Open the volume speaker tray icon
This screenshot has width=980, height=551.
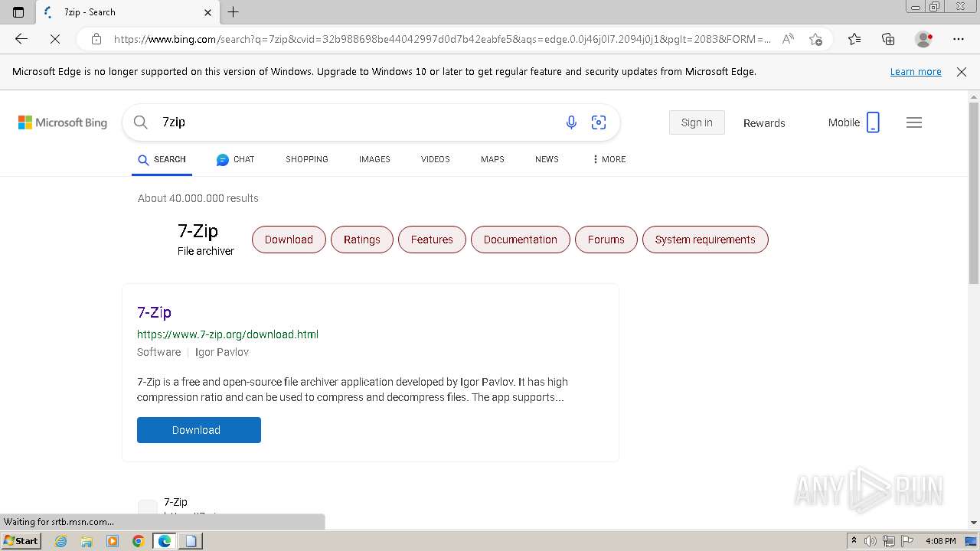click(871, 541)
